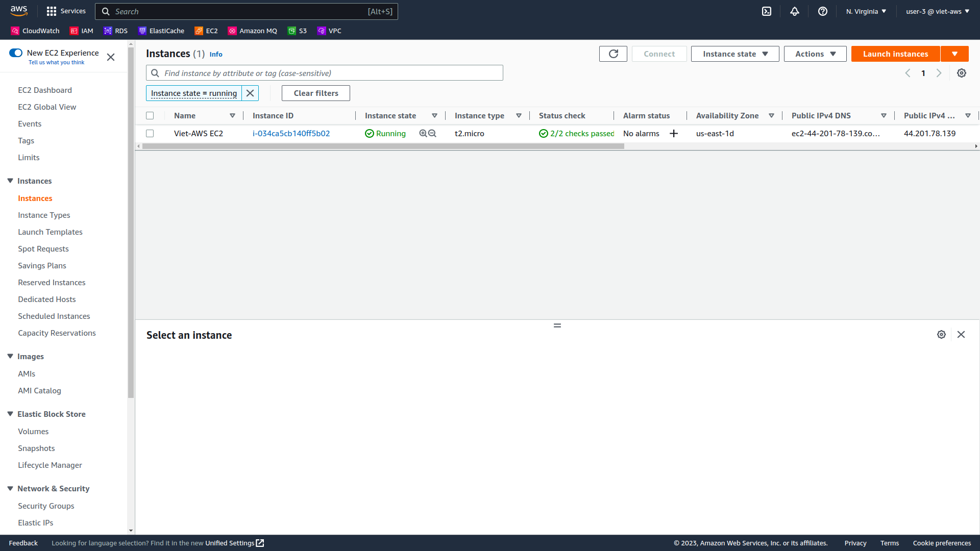Refresh the instances list

[x=613, y=54]
